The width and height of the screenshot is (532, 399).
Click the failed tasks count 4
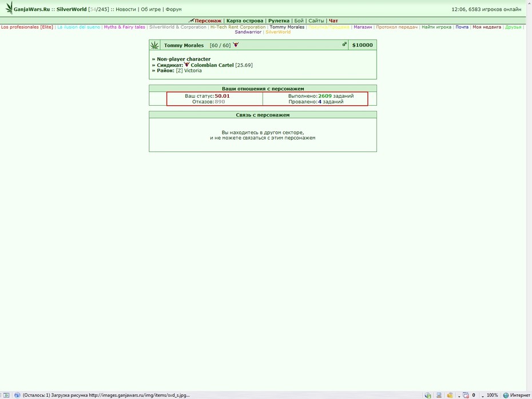point(320,102)
